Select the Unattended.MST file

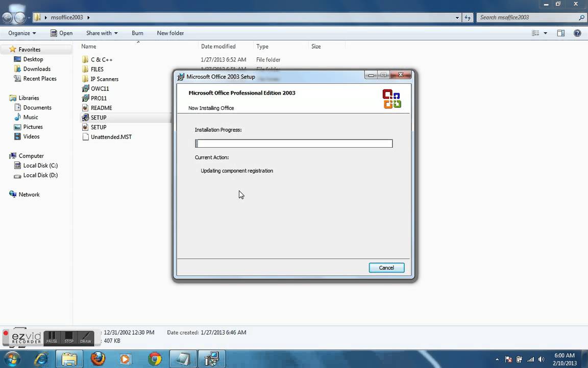107,137
